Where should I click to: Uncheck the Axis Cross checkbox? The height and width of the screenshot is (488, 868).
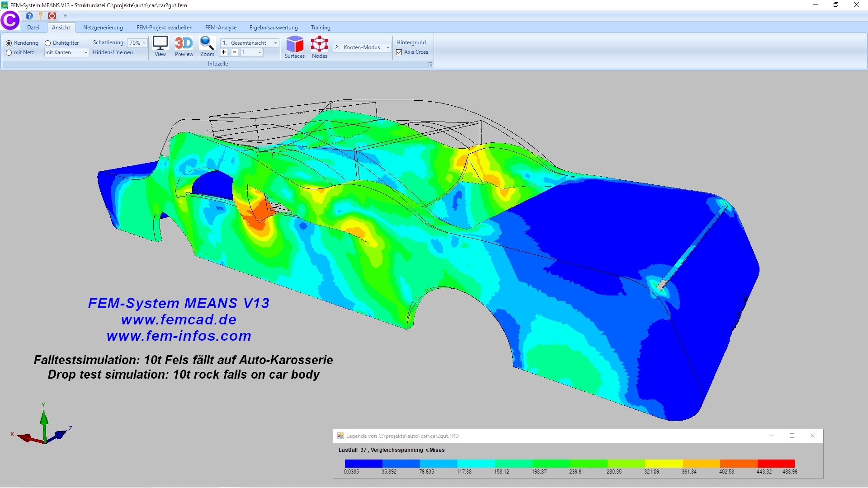399,52
